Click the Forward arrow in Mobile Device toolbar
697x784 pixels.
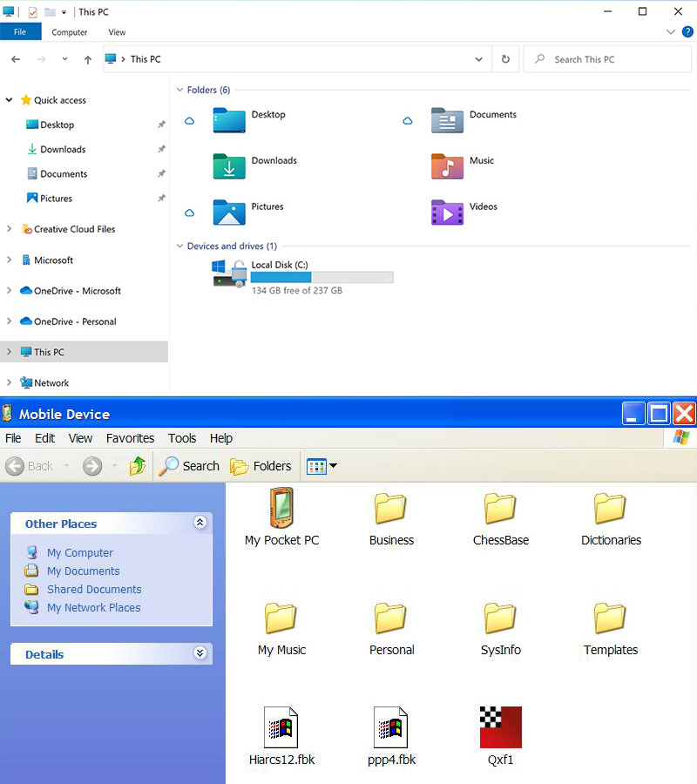pos(92,466)
